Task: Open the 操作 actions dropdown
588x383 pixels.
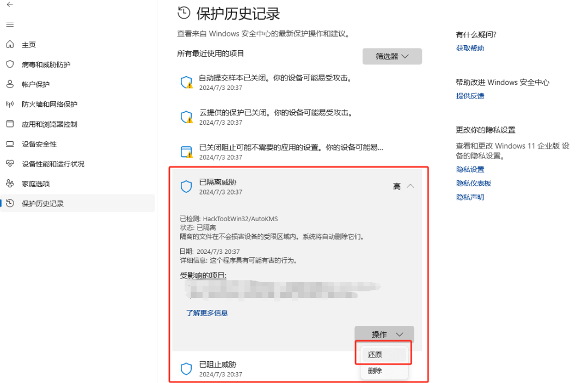Action: click(x=384, y=334)
